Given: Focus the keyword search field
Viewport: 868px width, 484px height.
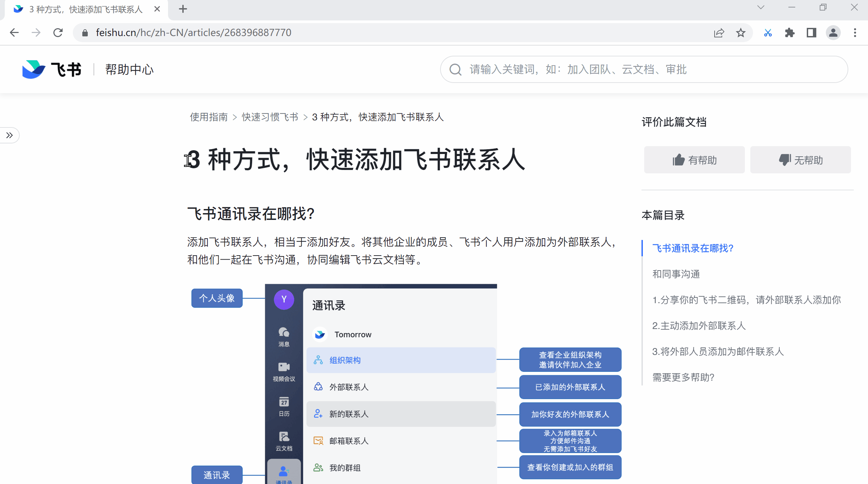Looking at the screenshot, I should tap(644, 69).
